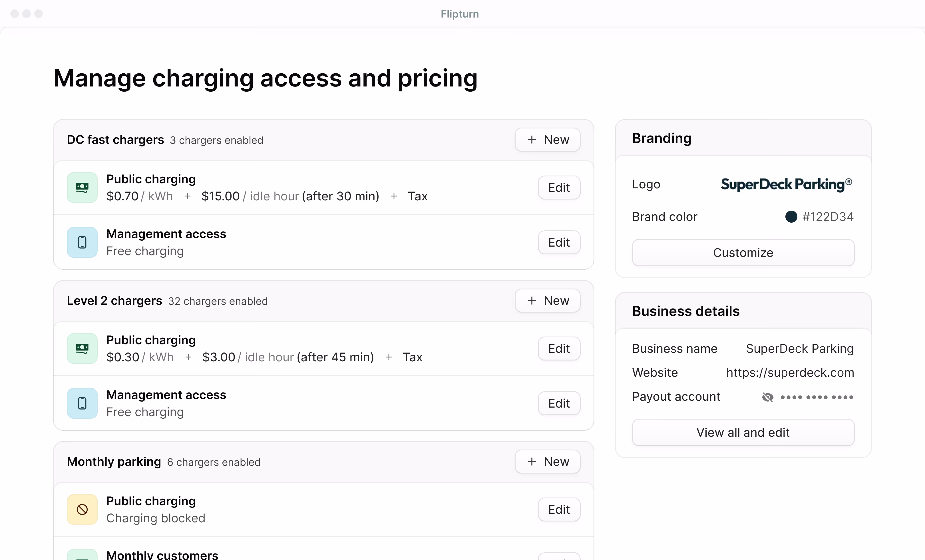Click the plus icon in Monthly parking New button
The height and width of the screenshot is (560, 925).
tap(532, 461)
